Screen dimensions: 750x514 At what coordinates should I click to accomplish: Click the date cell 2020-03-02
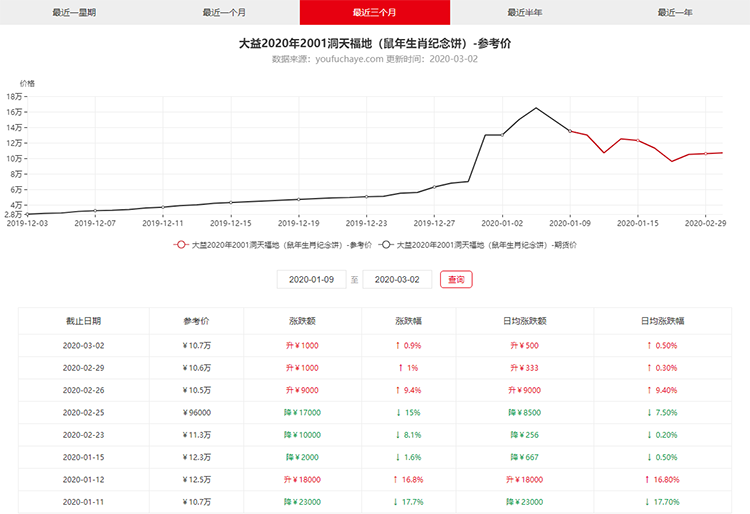[83, 345]
